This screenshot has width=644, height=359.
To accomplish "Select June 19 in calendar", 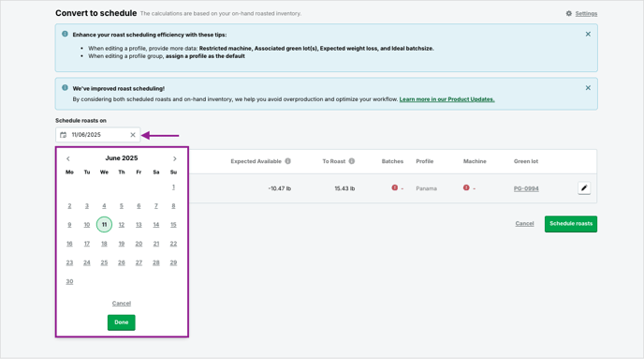I will tap(122, 244).
